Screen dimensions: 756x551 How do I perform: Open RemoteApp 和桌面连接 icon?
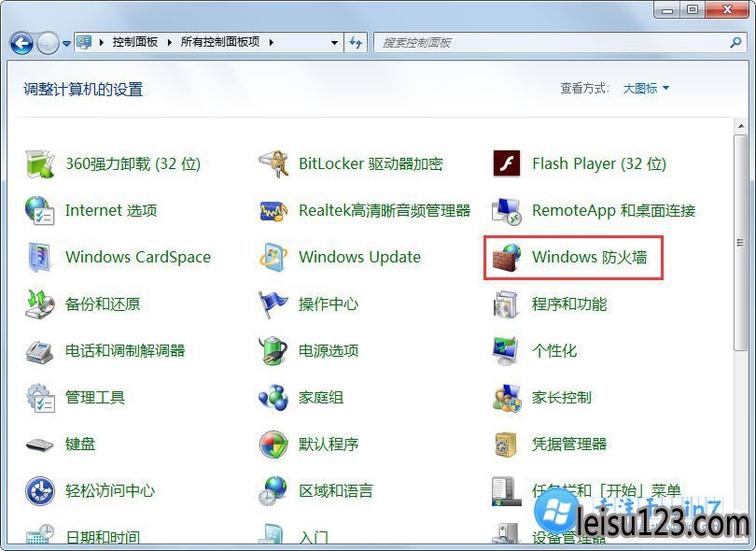coord(507,210)
